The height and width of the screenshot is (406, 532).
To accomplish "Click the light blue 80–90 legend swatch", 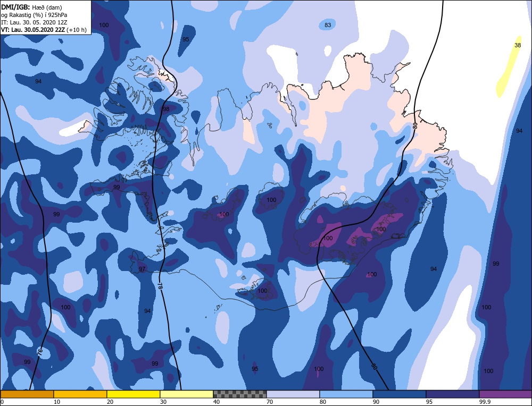I will [x=346, y=394].
